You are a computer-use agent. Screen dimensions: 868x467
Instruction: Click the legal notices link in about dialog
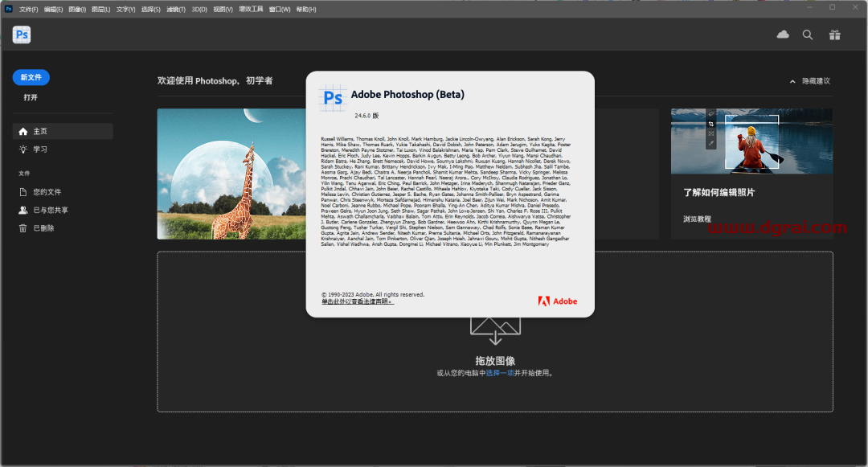357,301
